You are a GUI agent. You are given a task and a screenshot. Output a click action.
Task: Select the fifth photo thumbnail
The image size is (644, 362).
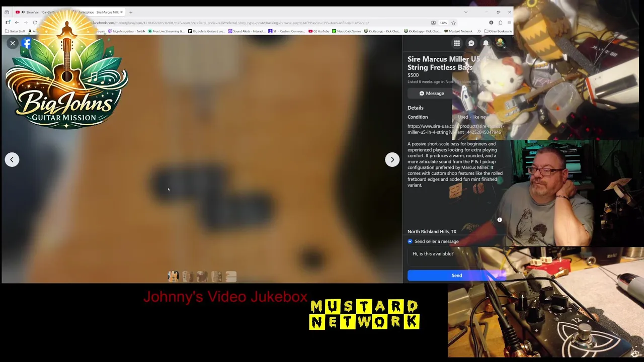tap(231, 276)
